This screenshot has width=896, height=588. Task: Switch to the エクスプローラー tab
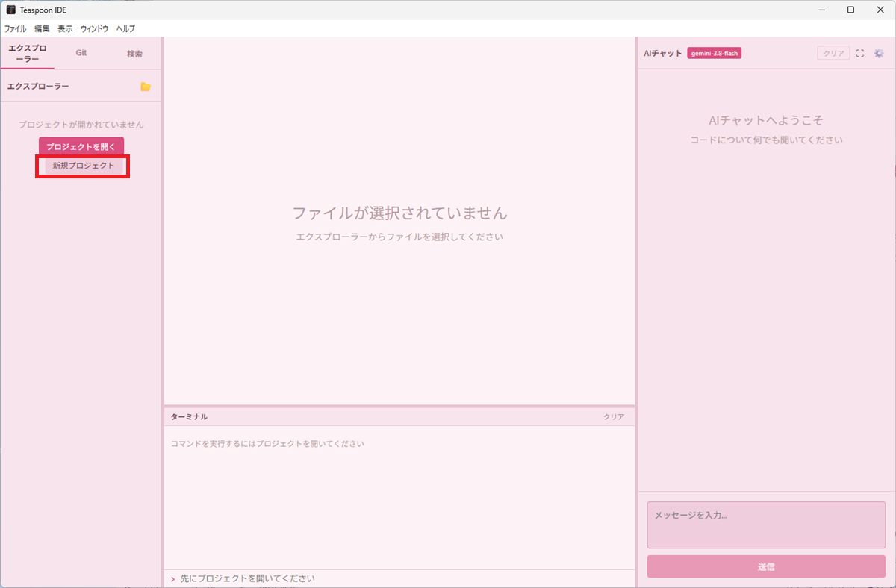28,53
